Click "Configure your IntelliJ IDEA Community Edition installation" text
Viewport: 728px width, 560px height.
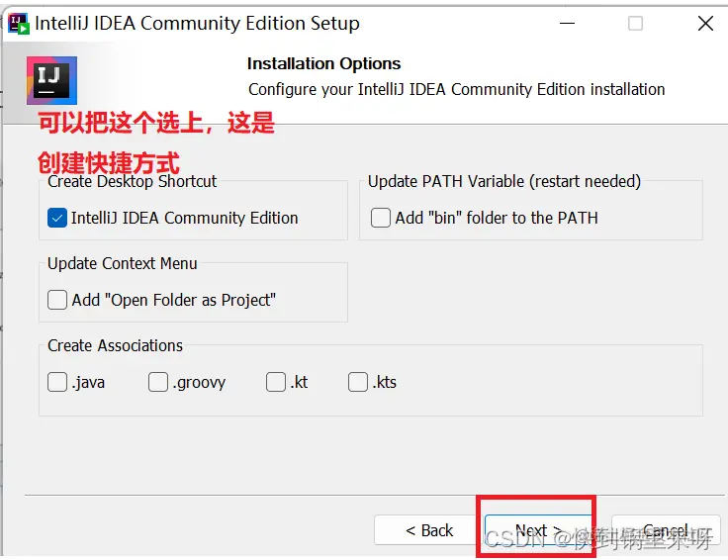coord(456,89)
